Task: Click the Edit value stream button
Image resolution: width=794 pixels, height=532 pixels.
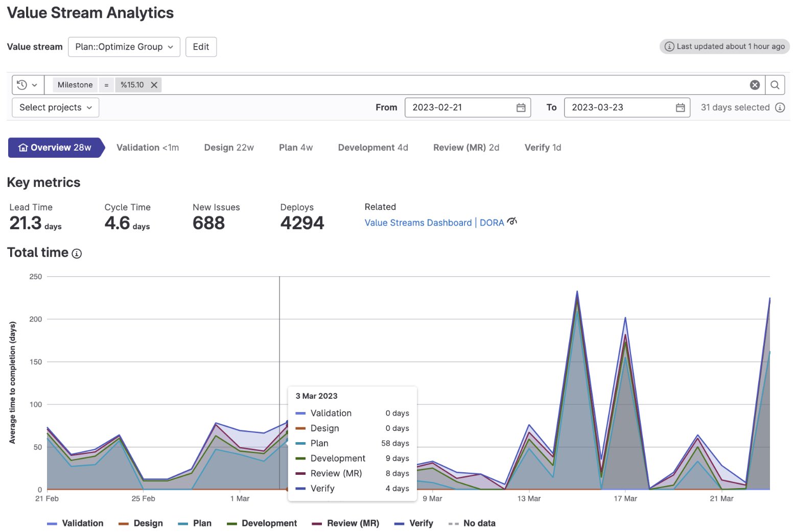Action: pyautogui.click(x=201, y=46)
